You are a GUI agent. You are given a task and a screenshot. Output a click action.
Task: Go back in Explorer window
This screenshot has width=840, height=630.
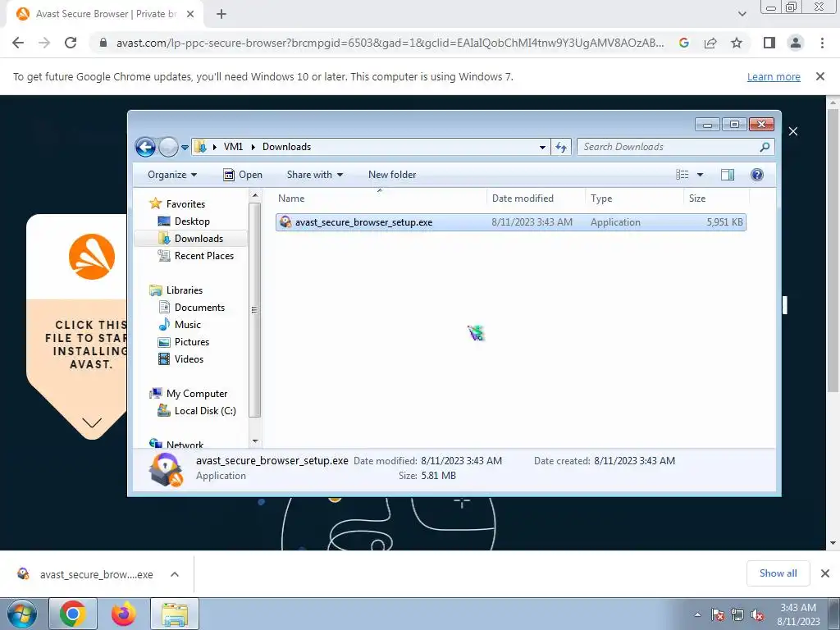pos(145,147)
